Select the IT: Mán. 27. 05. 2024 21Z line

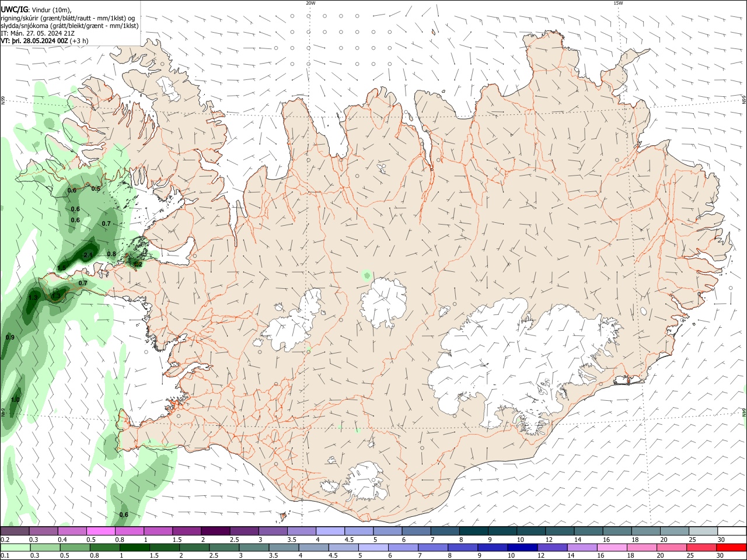click(x=37, y=33)
